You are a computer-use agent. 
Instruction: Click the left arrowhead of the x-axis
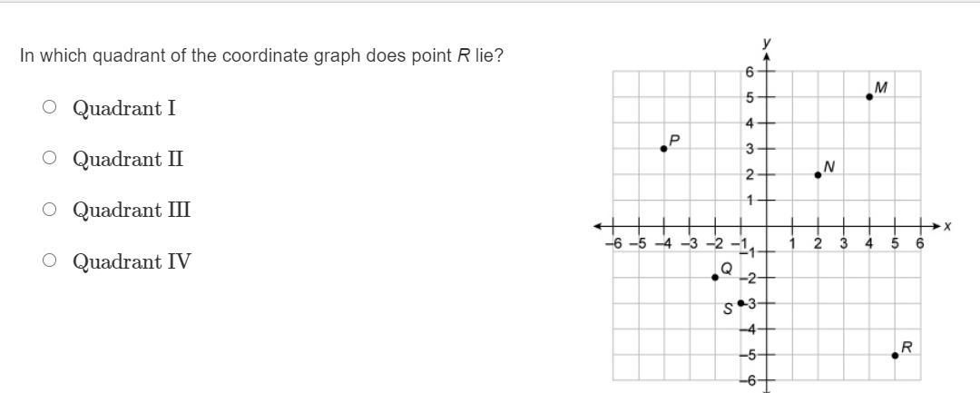pos(599,225)
